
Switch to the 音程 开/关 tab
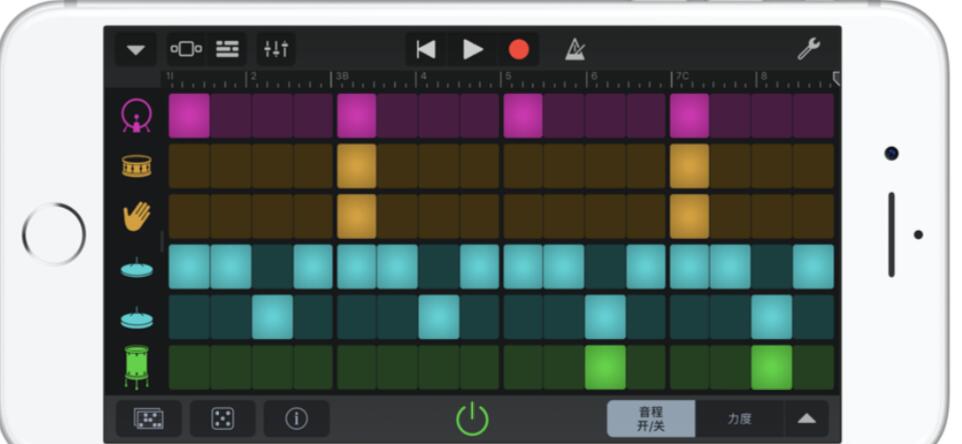tap(651, 418)
